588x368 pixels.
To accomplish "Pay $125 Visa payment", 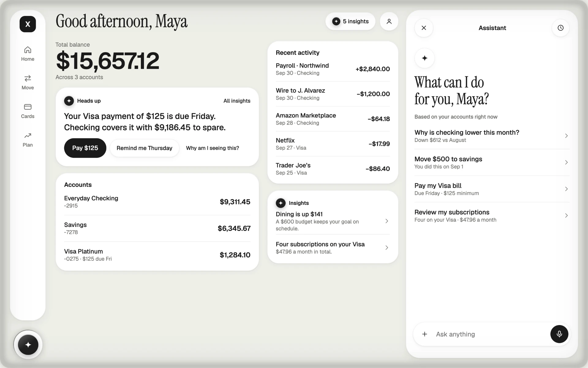I will [x=85, y=148].
